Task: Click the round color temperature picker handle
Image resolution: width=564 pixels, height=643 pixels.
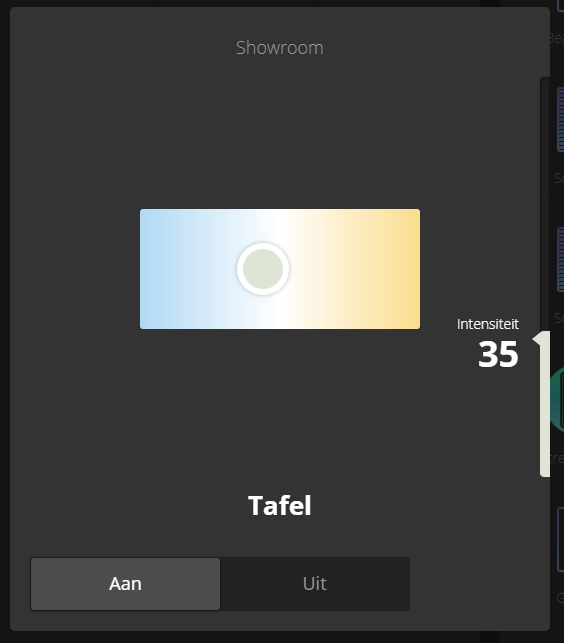Action: [263, 269]
